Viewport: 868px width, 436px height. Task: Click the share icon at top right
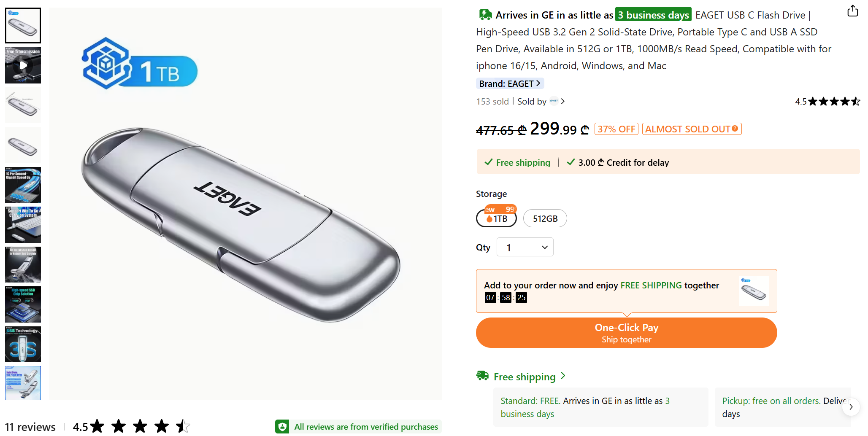coord(852,11)
